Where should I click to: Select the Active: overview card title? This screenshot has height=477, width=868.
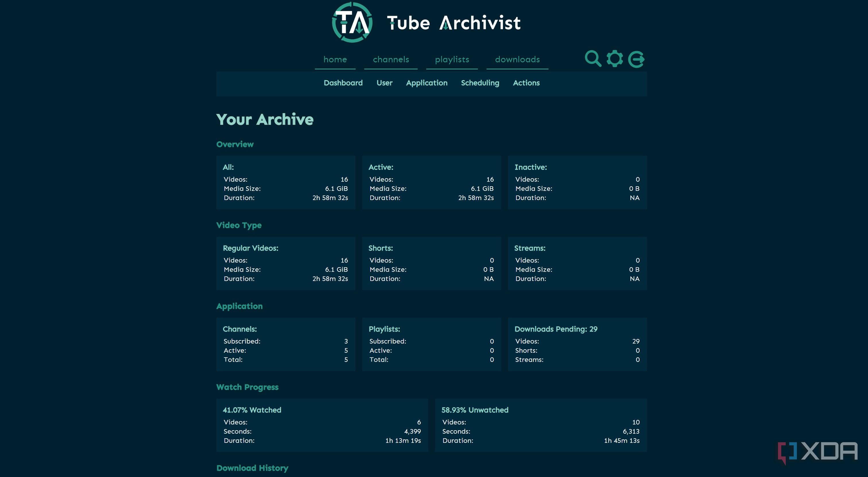pos(381,167)
